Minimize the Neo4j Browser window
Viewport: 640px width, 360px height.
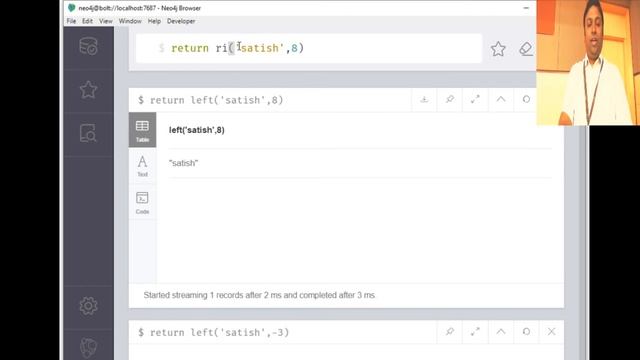pos(526,8)
